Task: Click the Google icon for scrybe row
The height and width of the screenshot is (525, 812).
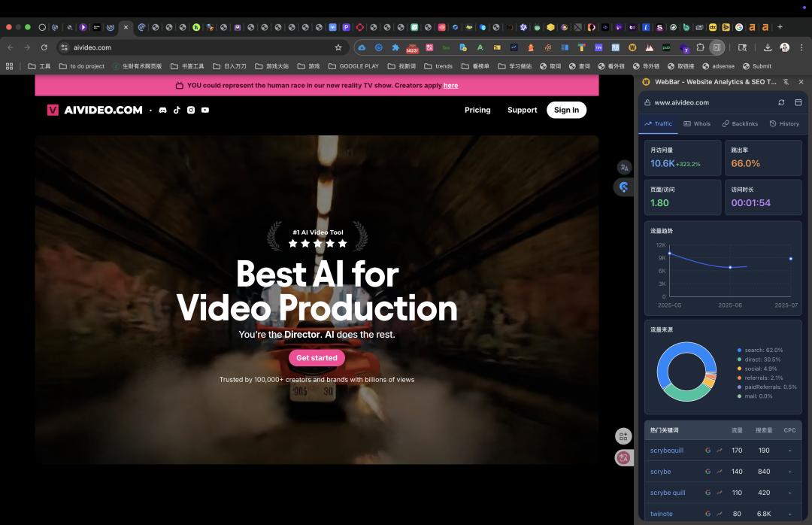Action: click(x=708, y=472)
